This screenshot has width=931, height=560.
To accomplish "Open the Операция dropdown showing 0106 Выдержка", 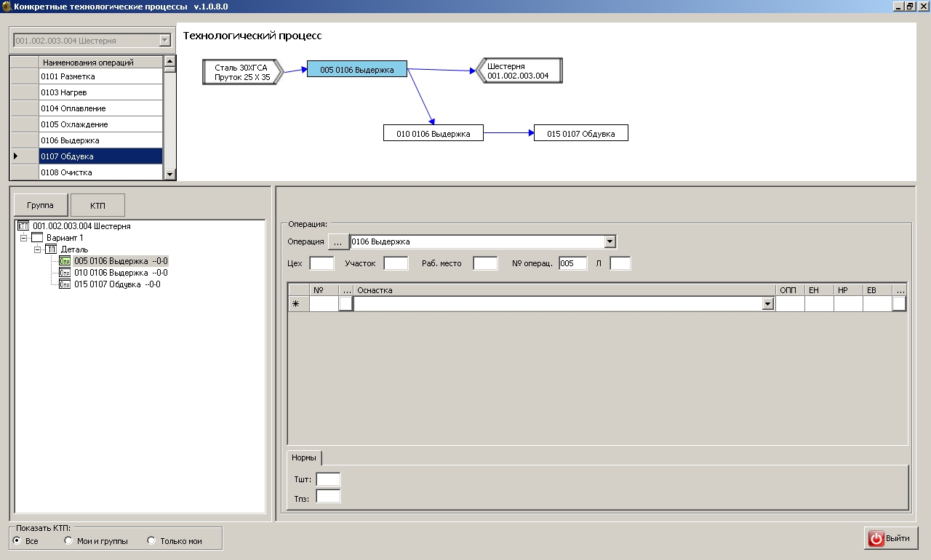I will [x=610, y=241].
